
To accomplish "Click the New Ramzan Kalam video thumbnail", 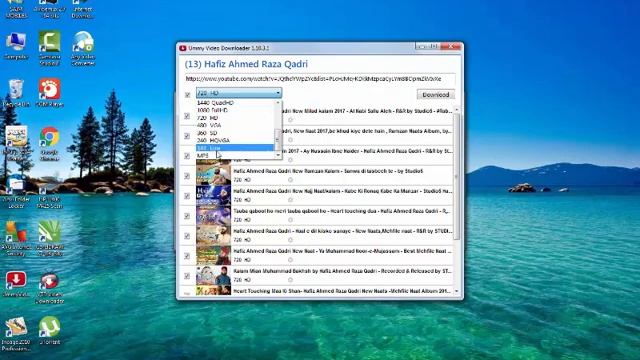I will tap(213, 175).
